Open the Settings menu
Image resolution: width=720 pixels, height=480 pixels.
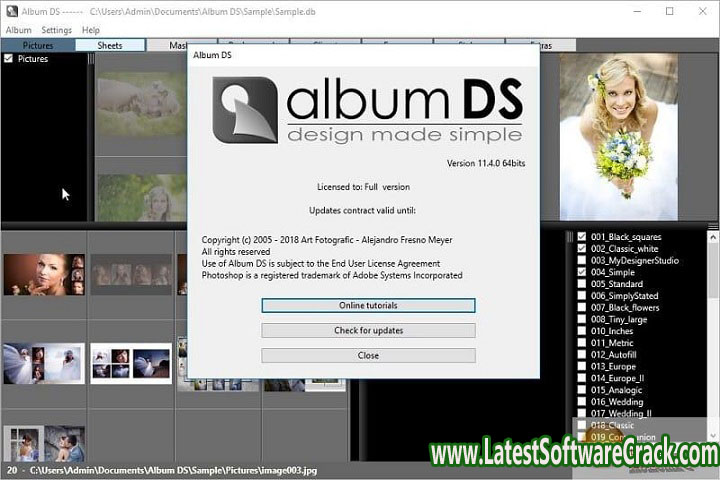click(56, 30)
